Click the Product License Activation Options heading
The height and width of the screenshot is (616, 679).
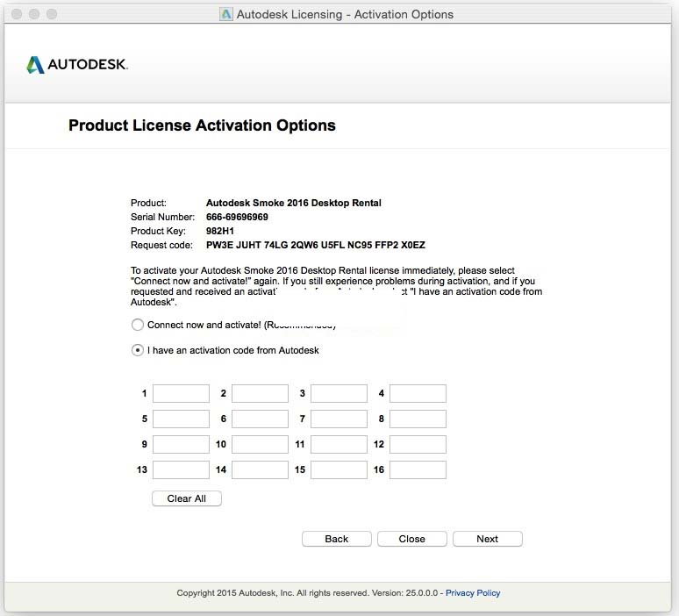pyautogui.click(x=202, y=125)
